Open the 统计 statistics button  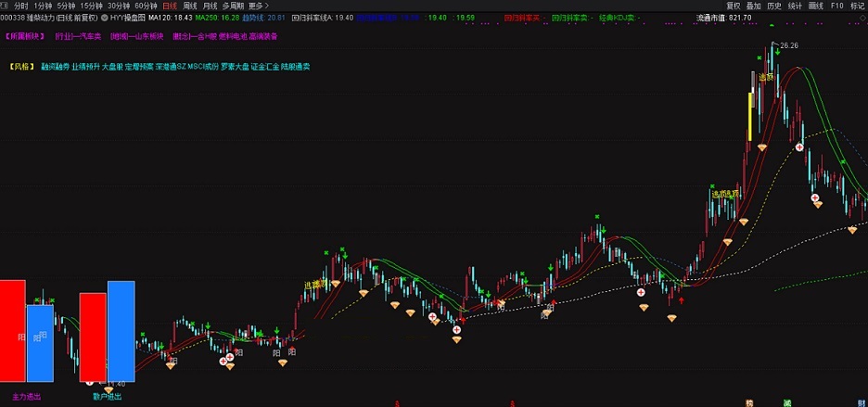point(795,6)
